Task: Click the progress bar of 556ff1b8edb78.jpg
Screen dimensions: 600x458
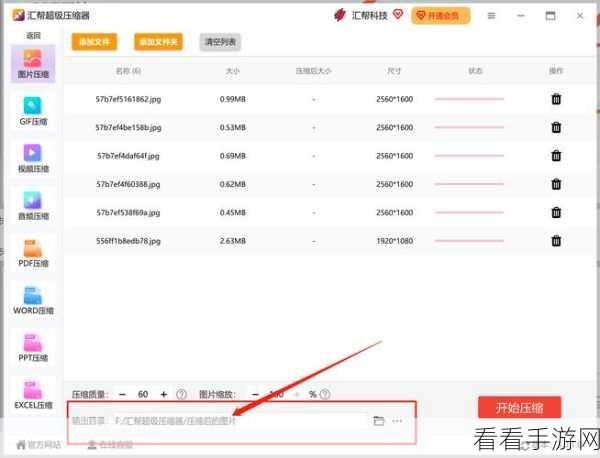Action: tap(469, 241)
